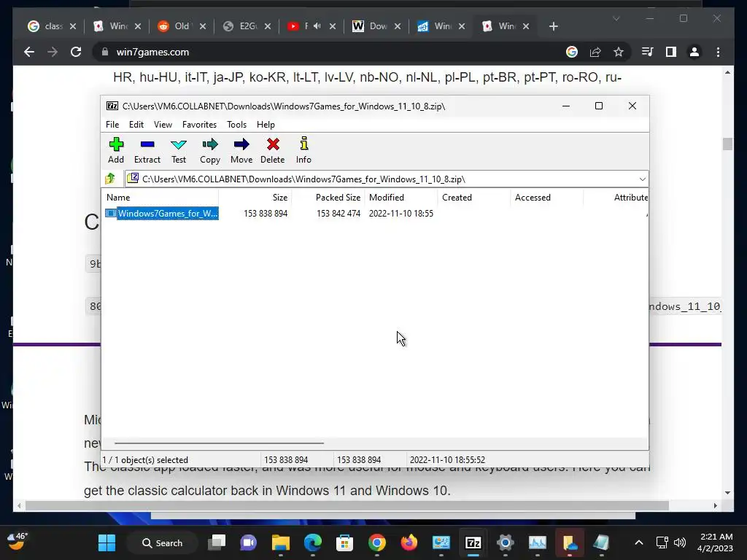The height and width of the screenshot is (560, 747).
Task: Sort by Modified column header
Action: (400, 197)
